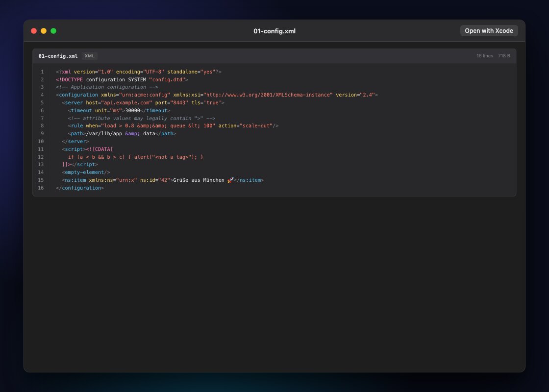This screenshot has width=549, height=392.
Task: Click line number 16 in gutter
Action: click(x=41, y=188)
